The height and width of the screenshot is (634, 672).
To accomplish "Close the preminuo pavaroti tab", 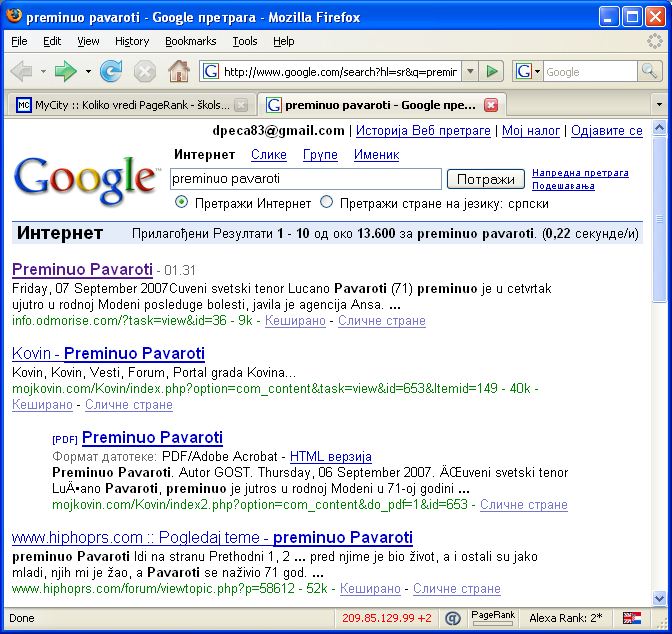I will [491, 105].
